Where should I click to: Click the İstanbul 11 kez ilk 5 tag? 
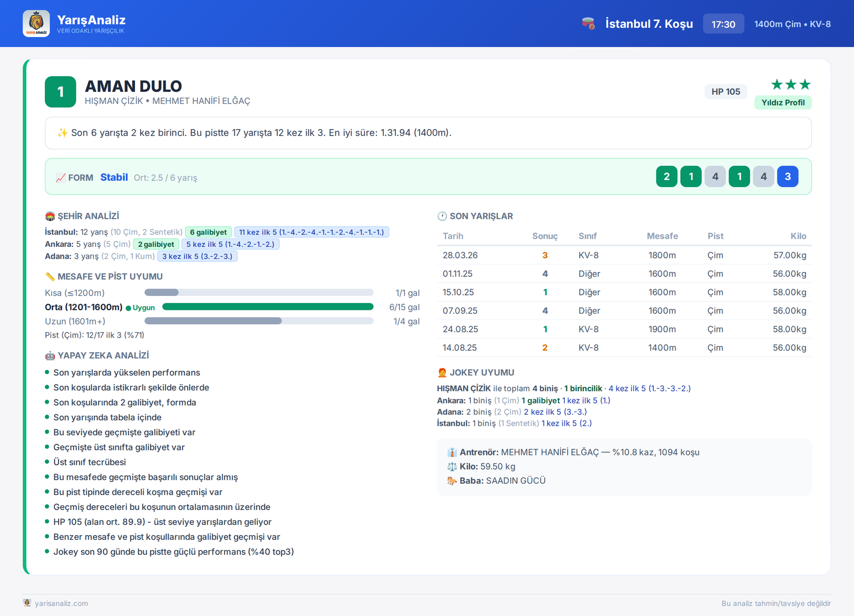pos(312,232)
